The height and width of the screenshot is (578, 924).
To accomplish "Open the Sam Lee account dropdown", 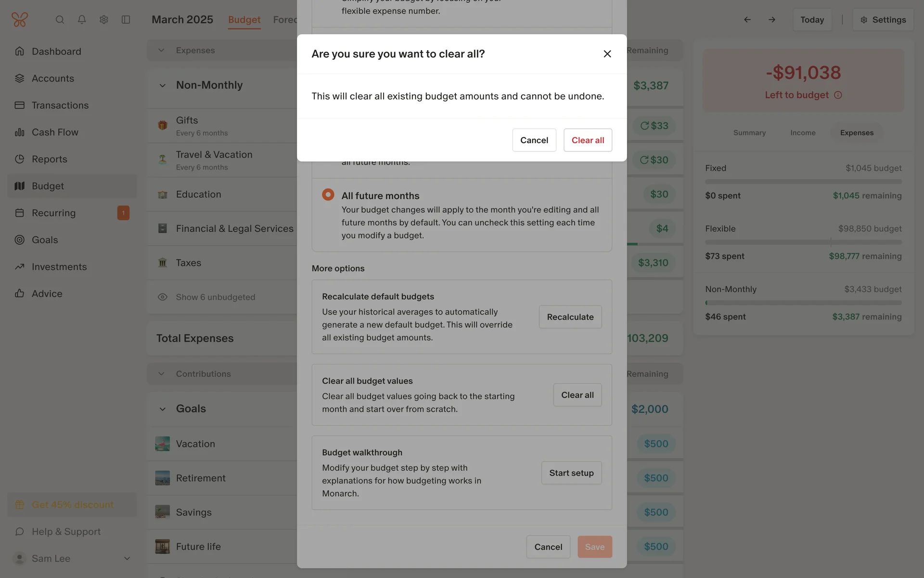I will point(127,559).
